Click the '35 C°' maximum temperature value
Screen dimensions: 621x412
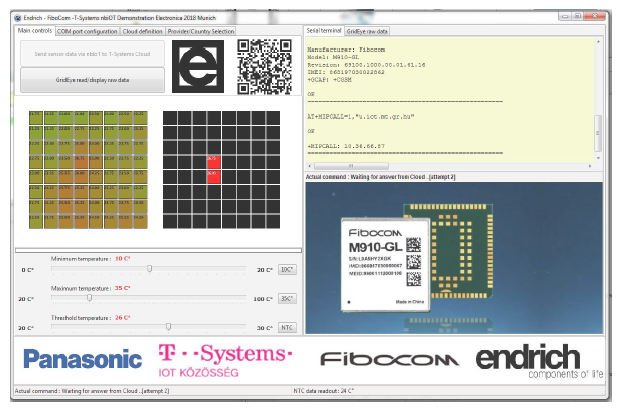tap(122, 288)
